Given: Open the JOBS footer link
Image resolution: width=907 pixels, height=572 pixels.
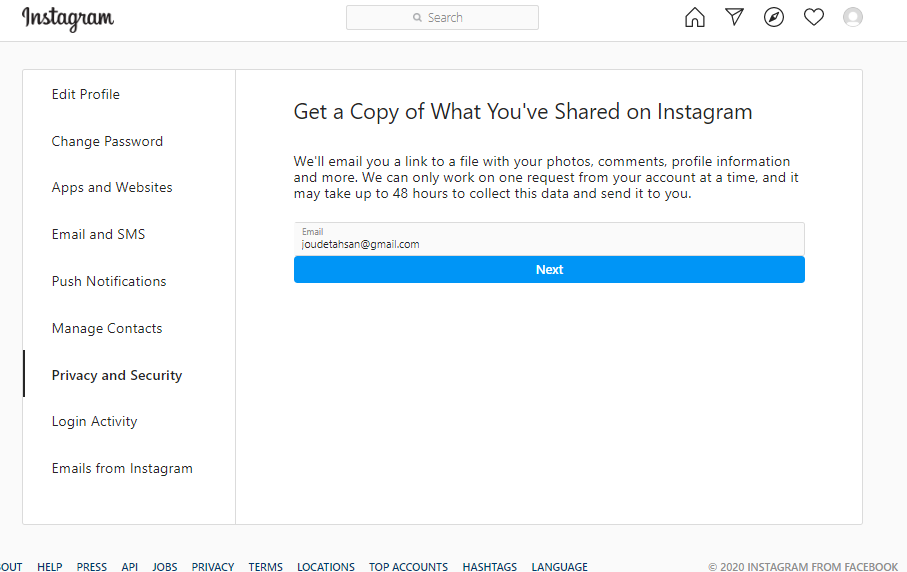Looking at the screenshot, I should 165,567.
